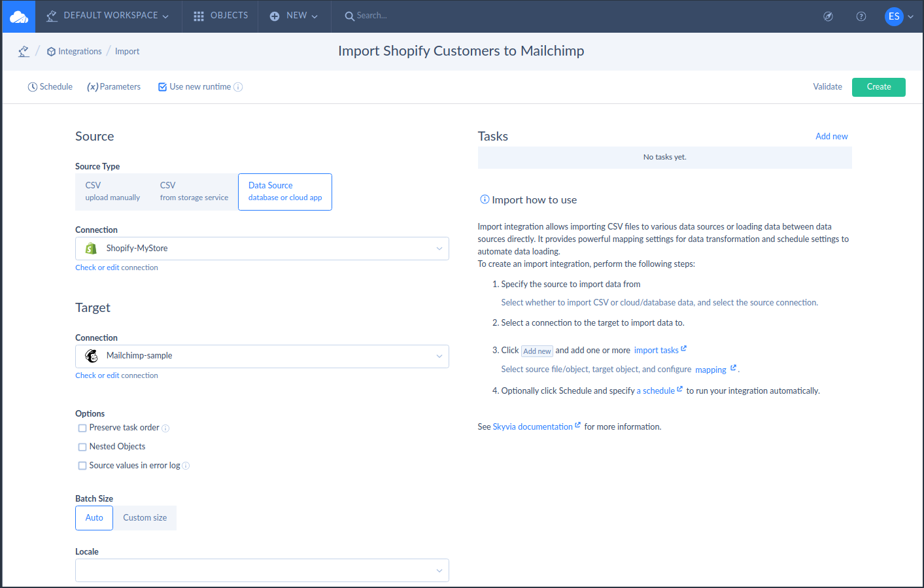Click the Mailchimp monkey icon in target connection
Screen dimensions: 924x588
(92, 356)
